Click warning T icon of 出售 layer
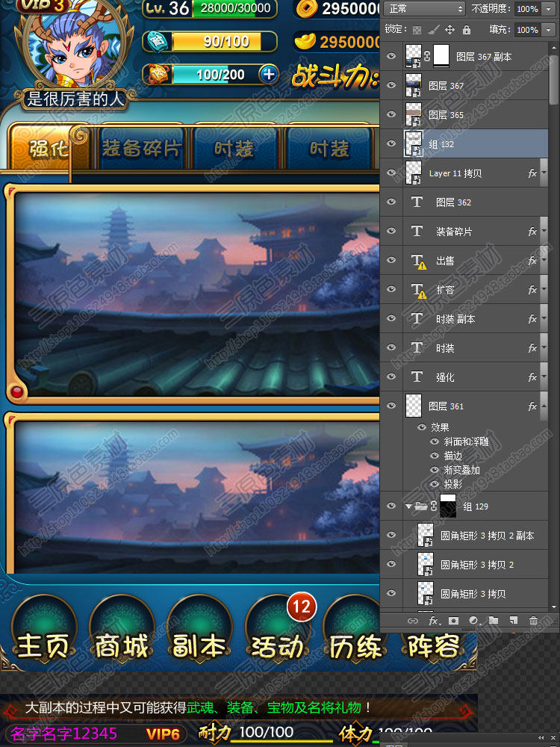The height and width of the screenshot is (747, 560). click(419, 261)
